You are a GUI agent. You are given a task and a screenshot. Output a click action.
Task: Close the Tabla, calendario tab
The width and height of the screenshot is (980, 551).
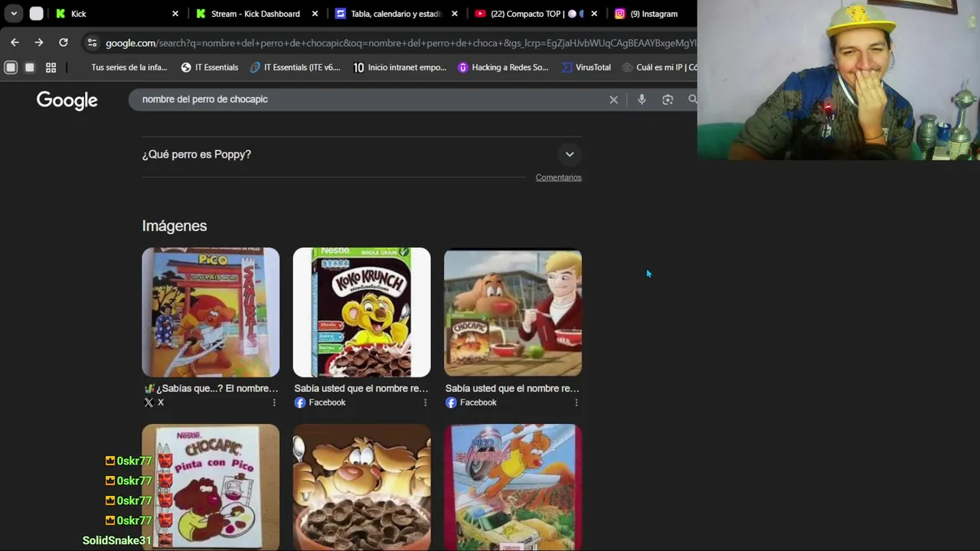(x=454, y=14)
